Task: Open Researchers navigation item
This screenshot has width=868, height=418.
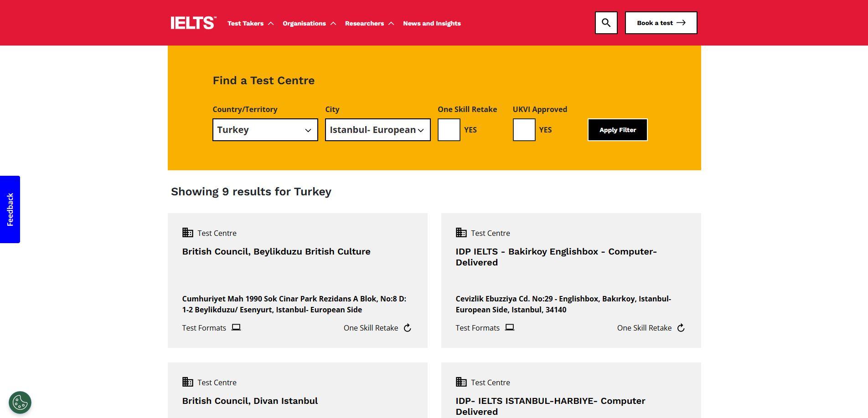Action: click(x=364, y=23)
